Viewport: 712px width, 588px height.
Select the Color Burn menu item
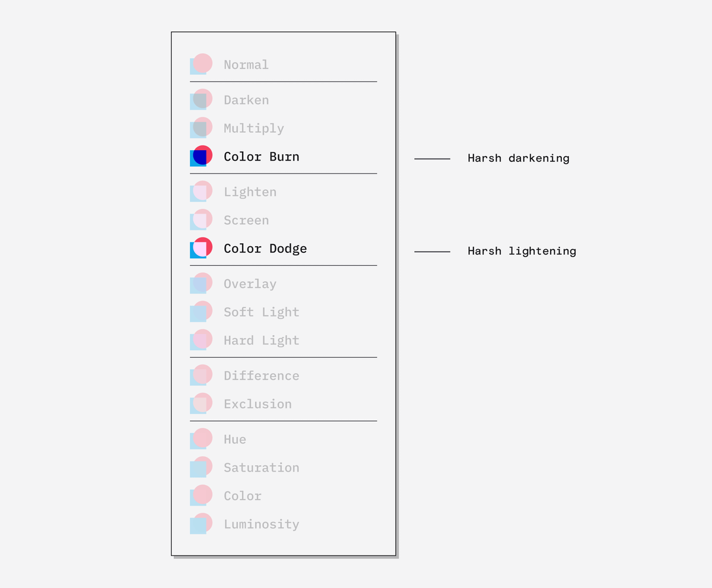point(261,157)
